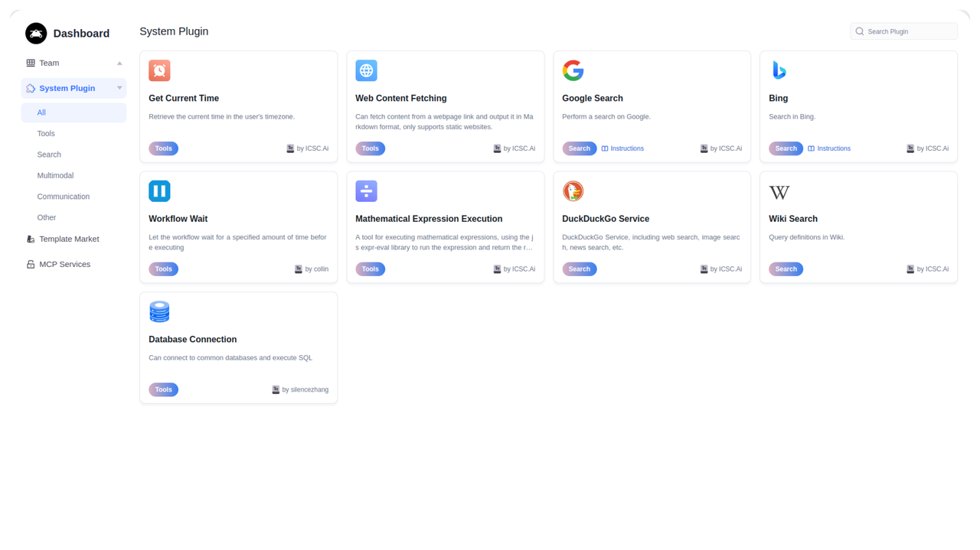The image size is (980, 550).
Task: Select the Tools filter in the sidebar
Action: click(x=46, y=133)
